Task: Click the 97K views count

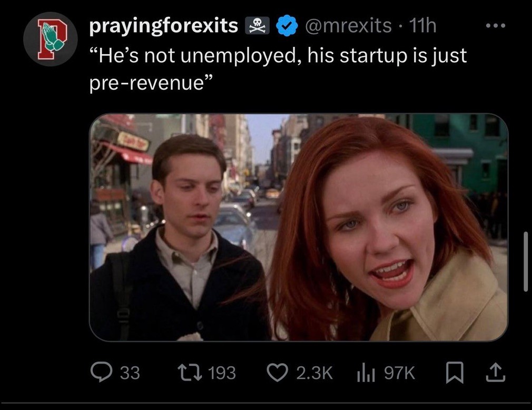Action: click(x=399, y=373)
